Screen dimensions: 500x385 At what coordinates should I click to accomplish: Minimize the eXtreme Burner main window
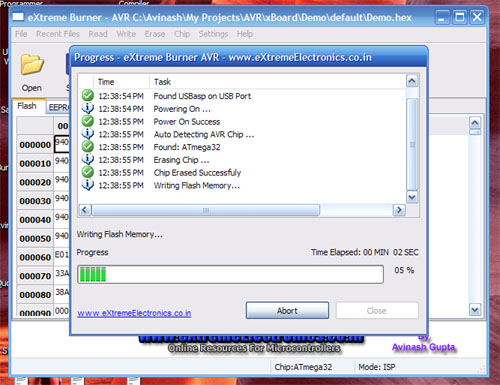tap(442, 17)
